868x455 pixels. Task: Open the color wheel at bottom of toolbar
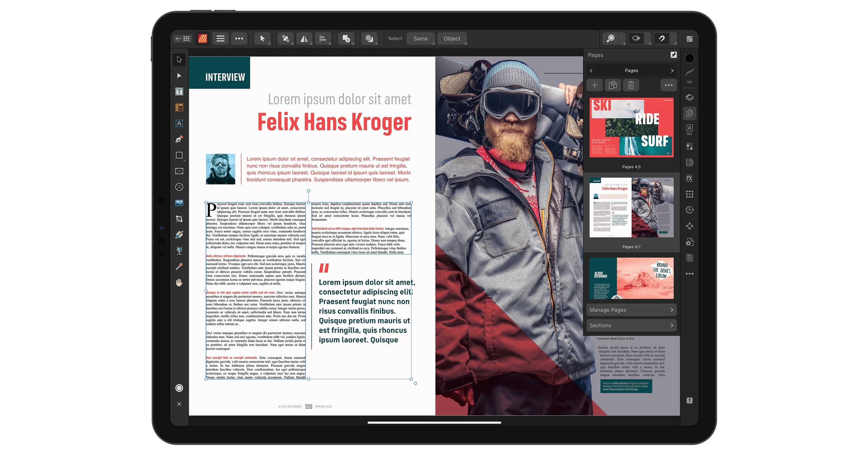[x=179, y=388]
